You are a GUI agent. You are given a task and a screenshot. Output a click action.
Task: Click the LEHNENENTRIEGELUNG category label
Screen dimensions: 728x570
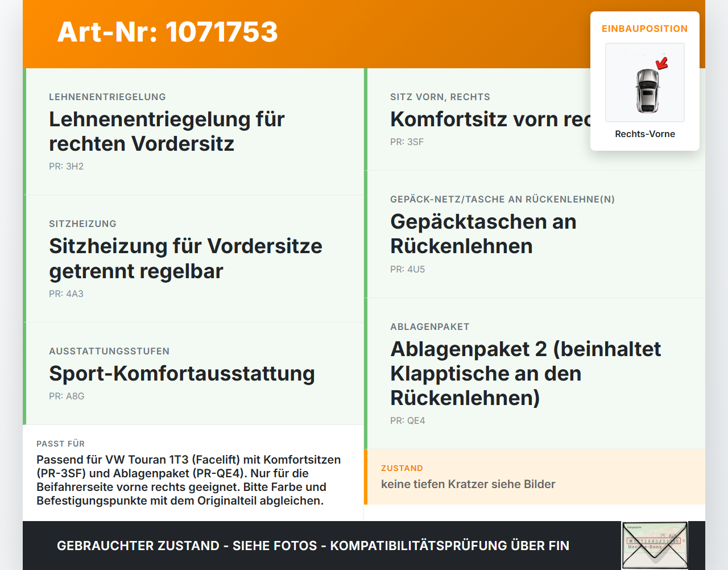107,97
